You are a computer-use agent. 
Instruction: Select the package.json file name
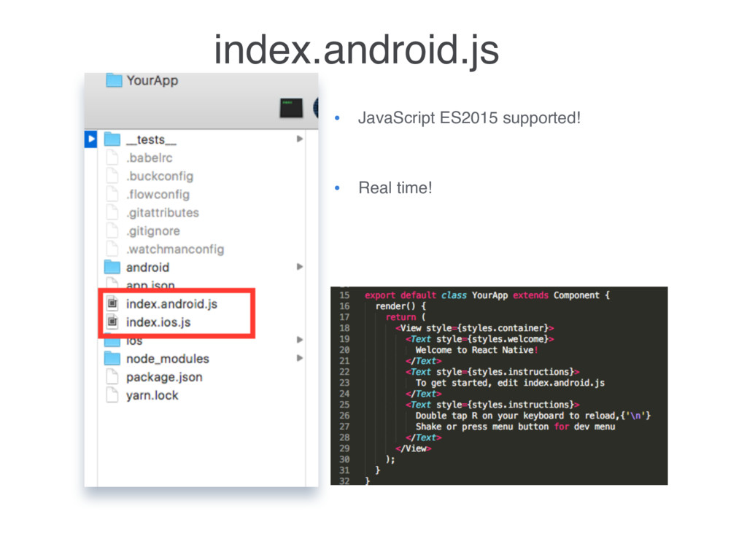164,377
